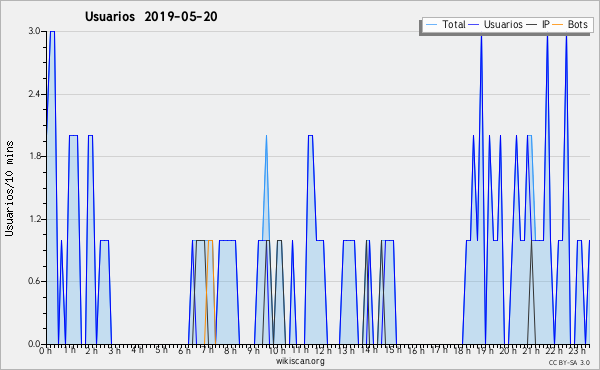Click the 10 h x-axis label
The image size is (600, 370).
(x=277, y=350)
